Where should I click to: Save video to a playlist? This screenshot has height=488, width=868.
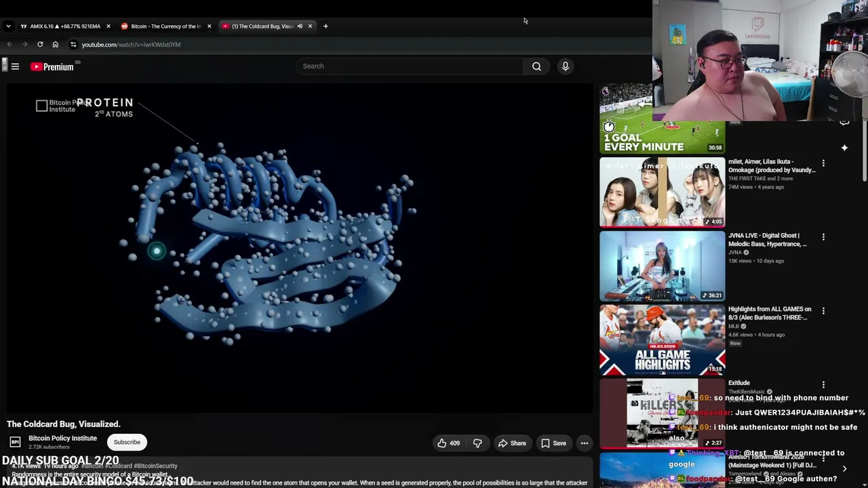pyautogui.click(x=553, y=443)
